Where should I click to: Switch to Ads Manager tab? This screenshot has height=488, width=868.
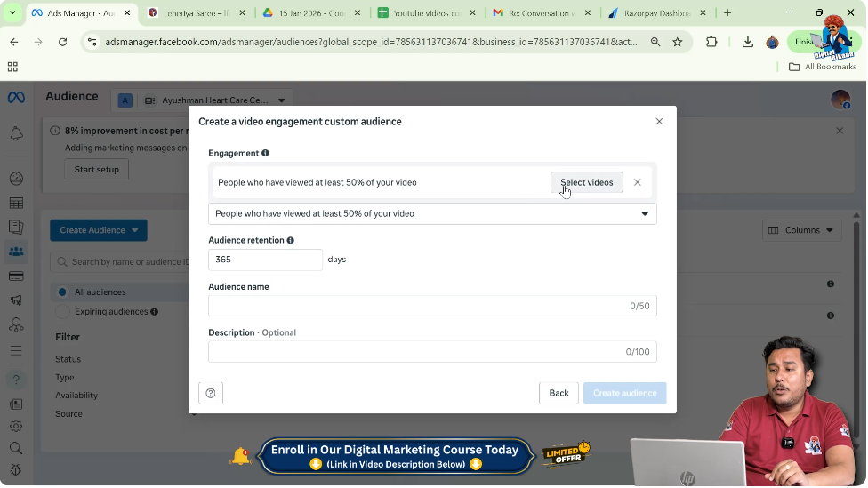tap(81, 12)
